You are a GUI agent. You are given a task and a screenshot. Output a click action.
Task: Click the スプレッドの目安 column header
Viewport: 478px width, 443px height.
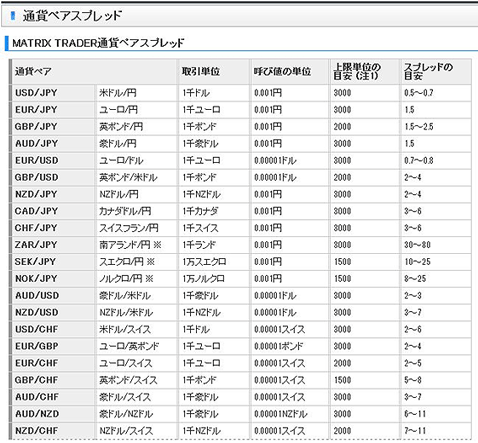436,72
